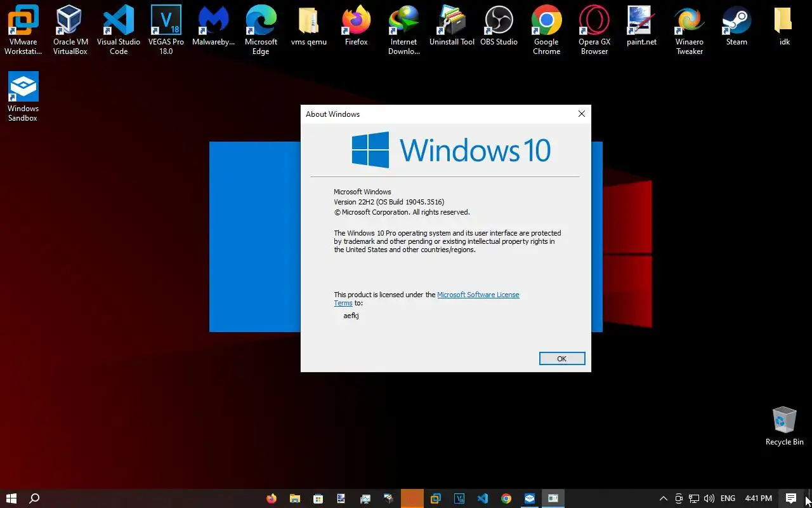The image size is (812, 508).
Task: Open clock showing 4:41 PM
Action: [x=758, y=498]
